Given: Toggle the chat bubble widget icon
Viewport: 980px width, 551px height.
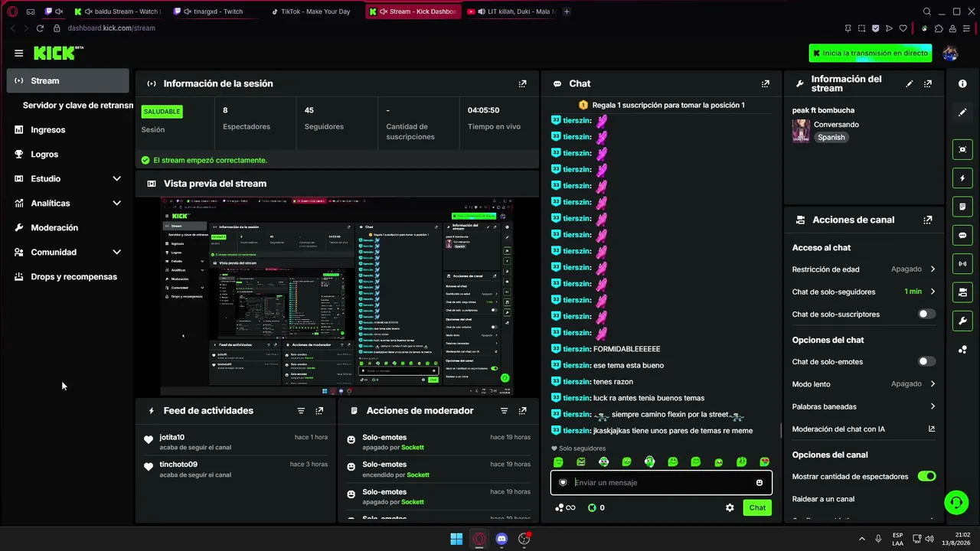Looking at the screenshot, I should tap(962, 235).
